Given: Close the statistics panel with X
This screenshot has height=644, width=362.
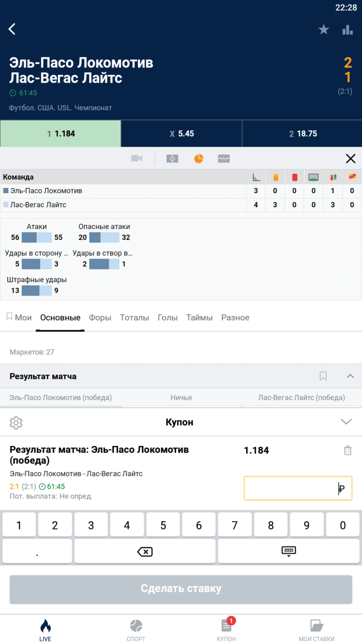Looking at the screenshot, I should 350,158.
